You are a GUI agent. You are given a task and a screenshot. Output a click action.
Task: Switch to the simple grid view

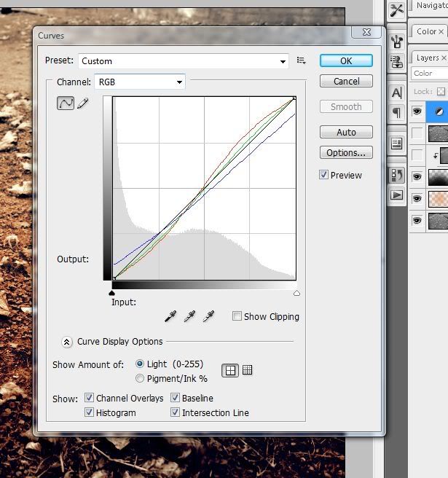230,370
